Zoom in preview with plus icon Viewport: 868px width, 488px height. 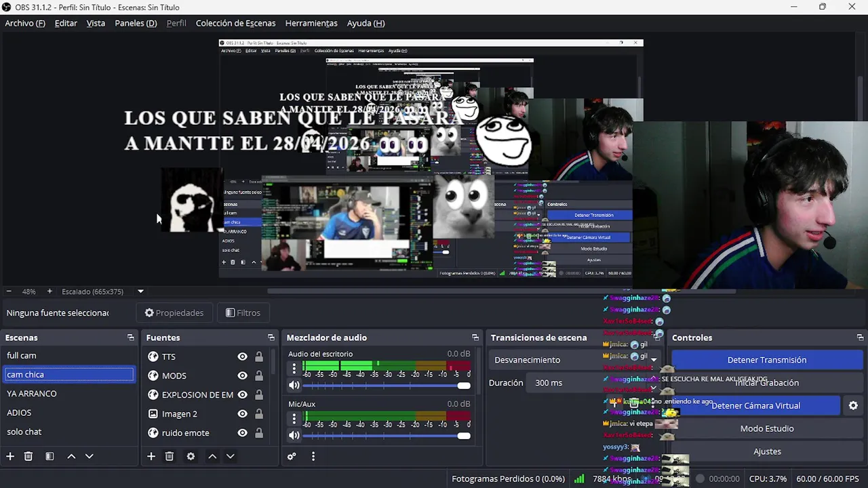[x=50, y=291]
